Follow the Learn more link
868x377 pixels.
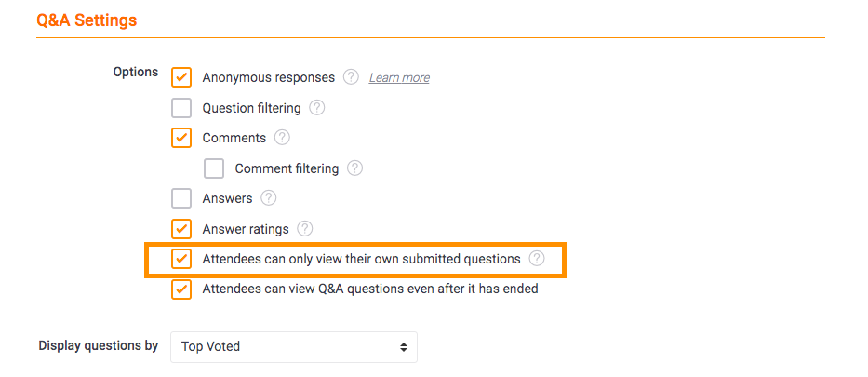coord(399,77)
